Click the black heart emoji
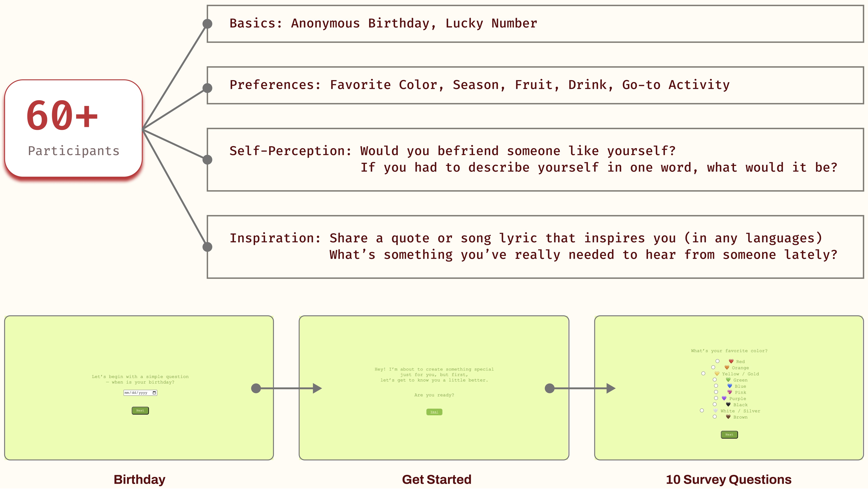This screenshot has width=868, height=493. (728, 404)
